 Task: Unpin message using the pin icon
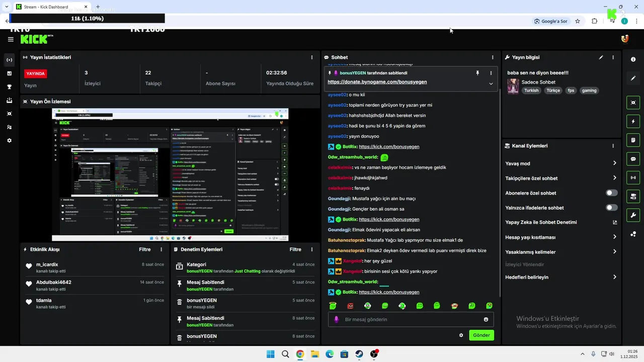pyautogui.click(x=477, y=73)
